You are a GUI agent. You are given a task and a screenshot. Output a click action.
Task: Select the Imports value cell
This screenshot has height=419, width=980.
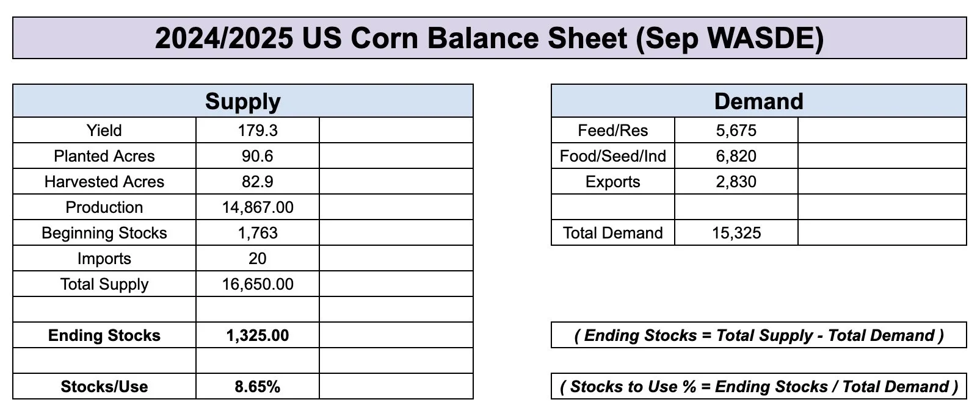(x=257, y=259)
